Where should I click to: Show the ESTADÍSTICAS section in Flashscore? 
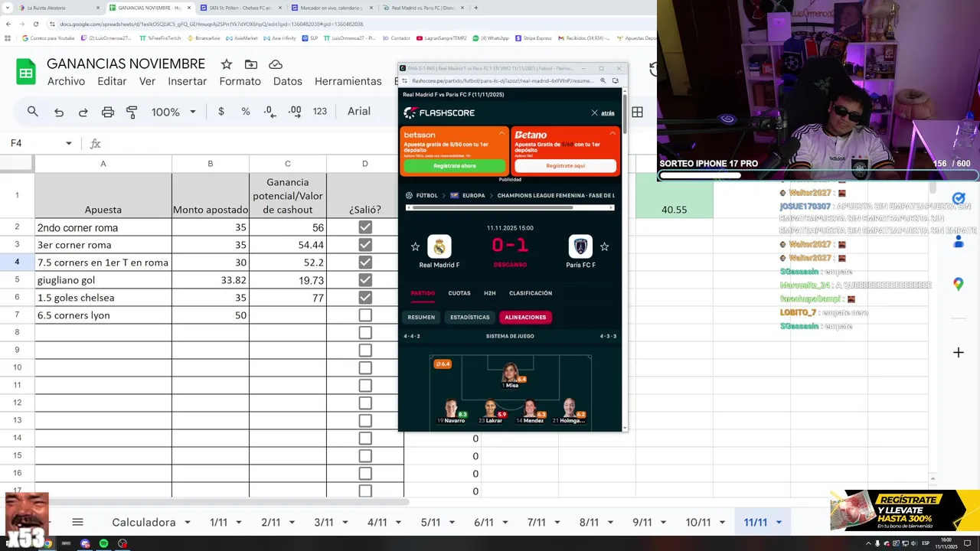(470, 317)
